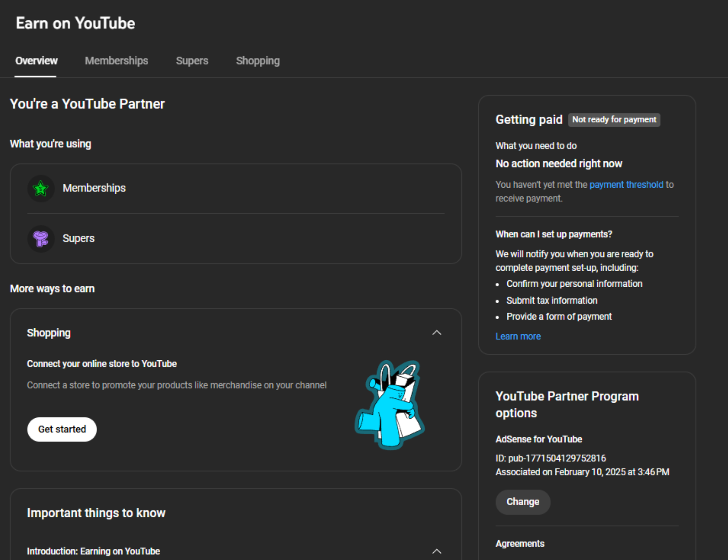728x560 pixels.
Task: Select the Supers row under What you're using
Action: [x=236, y=238]
